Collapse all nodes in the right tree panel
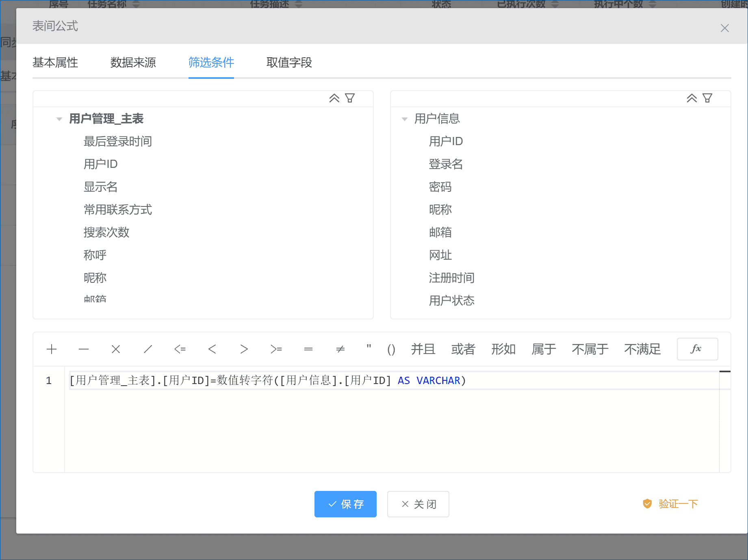748x560 pixels. coord(692,98)
